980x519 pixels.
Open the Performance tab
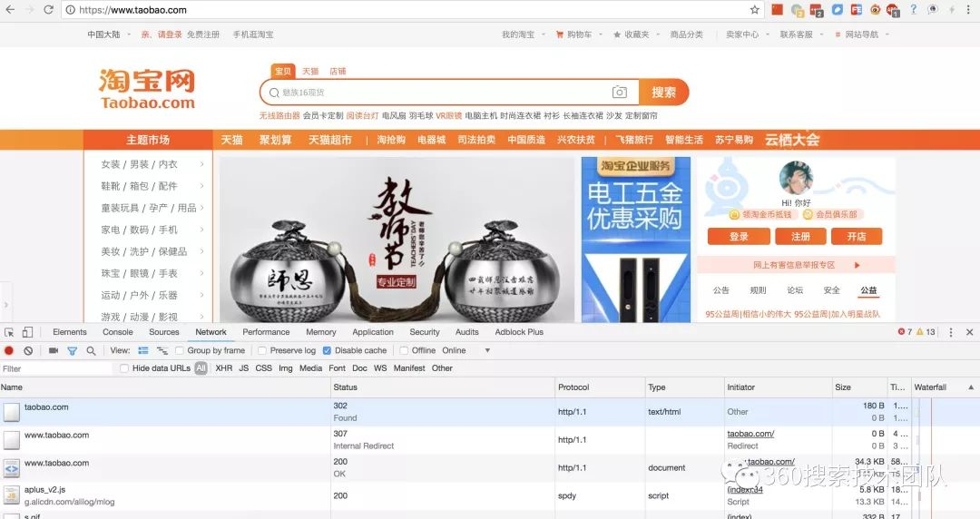266,332
